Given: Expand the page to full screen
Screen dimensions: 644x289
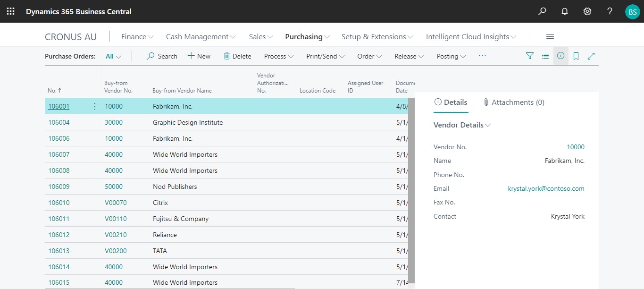Looking at the screenshot, I should [591, 56].
